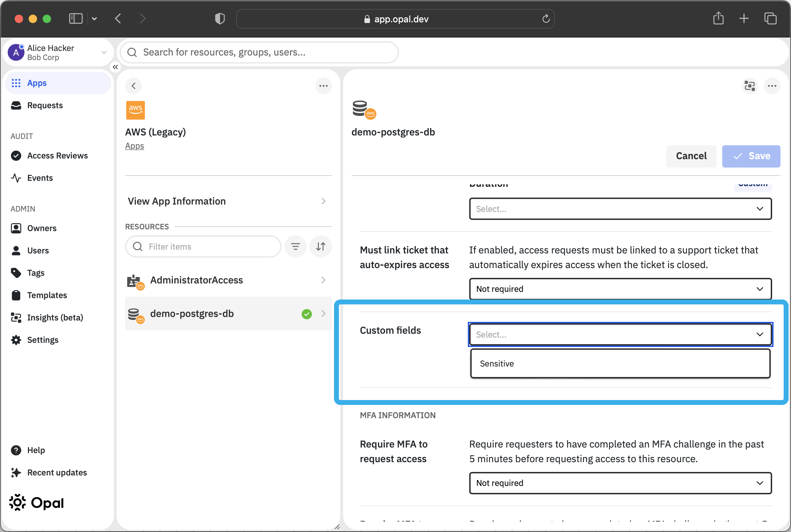Navigate back in Safari
Screen dimensions: 791x532
(118, 19)
